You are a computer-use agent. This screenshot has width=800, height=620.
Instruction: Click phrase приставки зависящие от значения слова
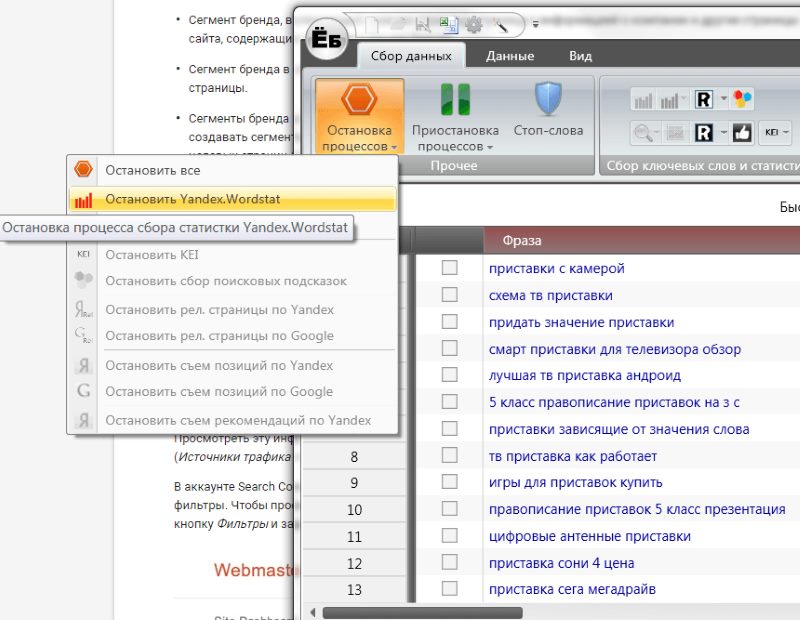(x=619, y=429)
